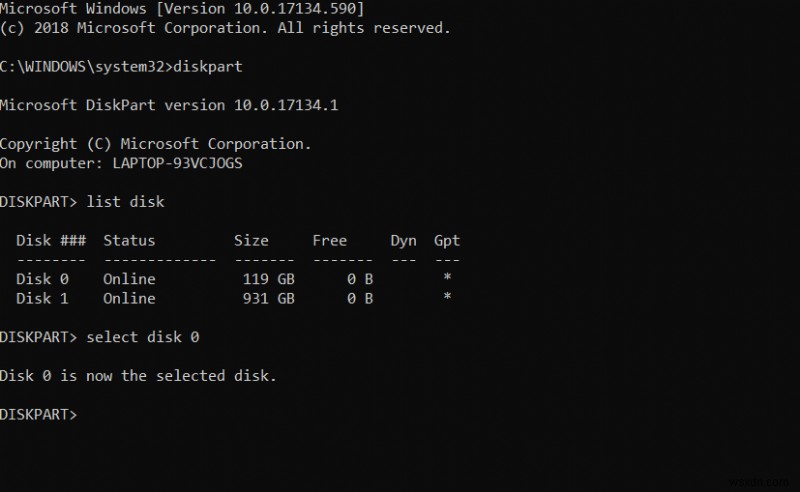This screenshot has width=800, height=492.
Task: Click the "diskpart" command after the system32 prompt
Action: [x=207, y=67]
